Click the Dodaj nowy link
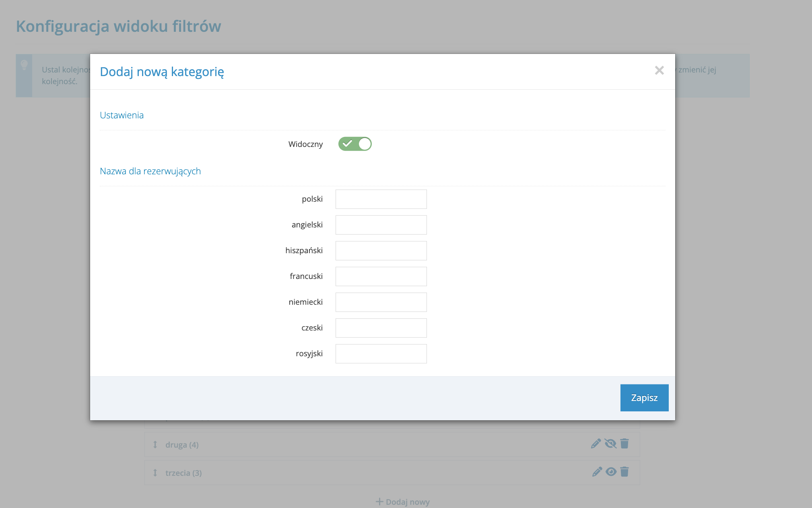The width and height of the screenshot is (812, 508). point(403,502)
